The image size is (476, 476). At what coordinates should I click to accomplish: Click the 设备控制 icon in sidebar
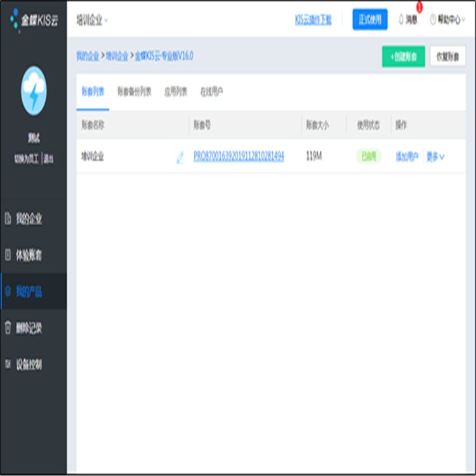[8, 364]
